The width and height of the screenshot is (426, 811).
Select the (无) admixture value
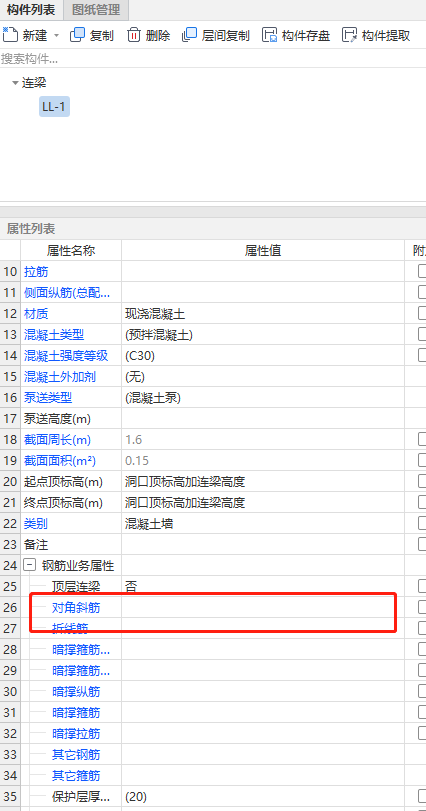(x=135, y=377)
